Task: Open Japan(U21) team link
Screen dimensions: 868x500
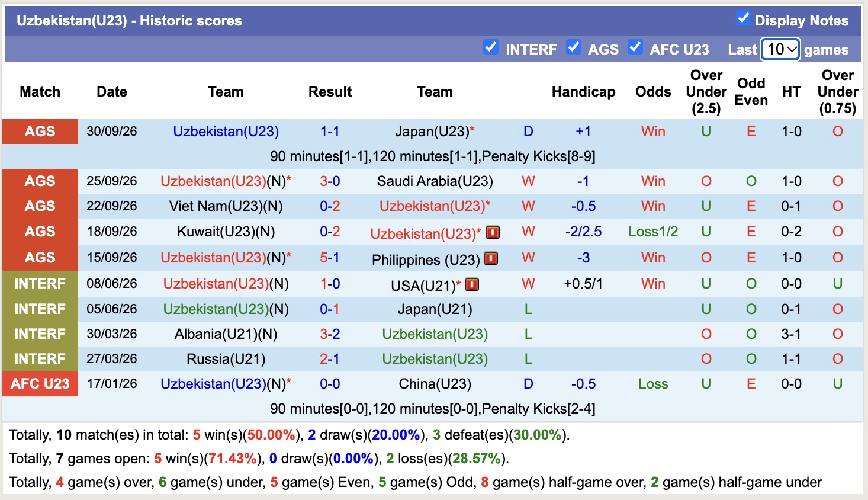Action: pos(435,309)
